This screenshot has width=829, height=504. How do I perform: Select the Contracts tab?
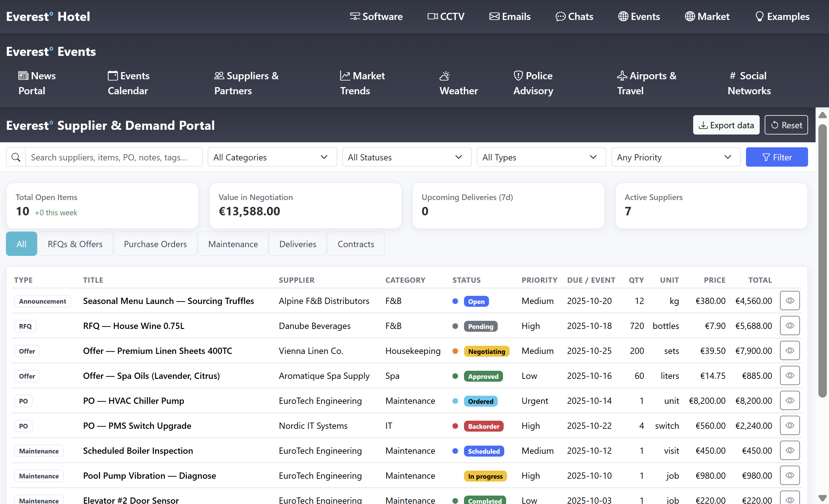click(356, 244)
